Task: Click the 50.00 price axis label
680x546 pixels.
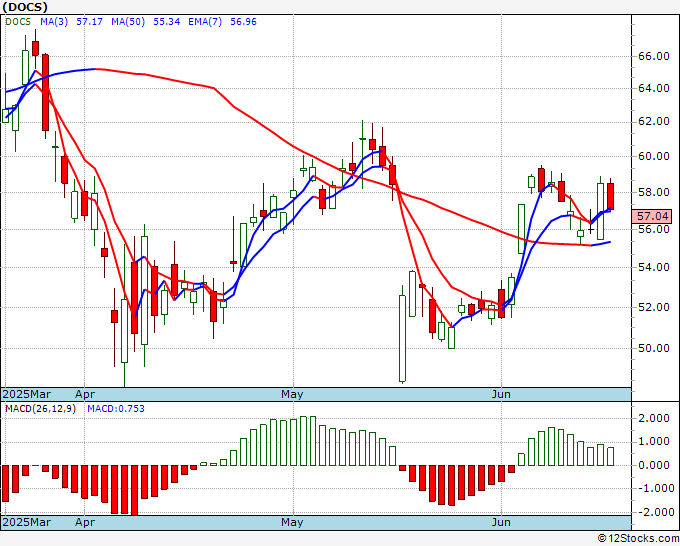Action: click(653, 348)
